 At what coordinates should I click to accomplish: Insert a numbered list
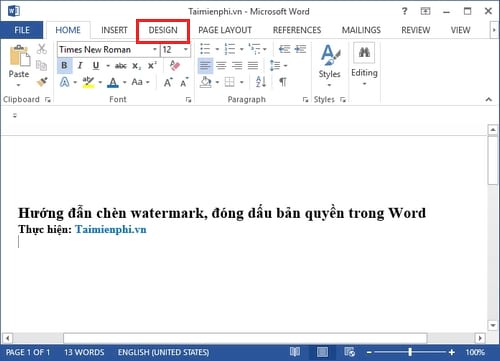230,49
